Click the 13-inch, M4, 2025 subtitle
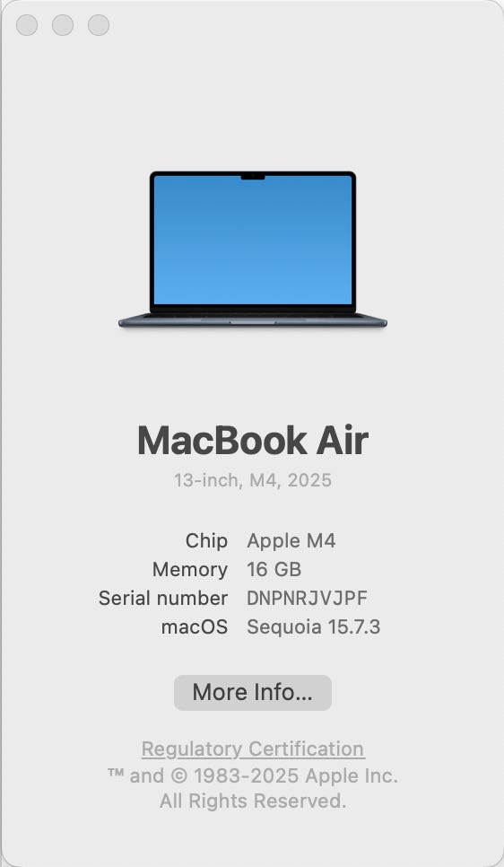The image size is (504, 867). [253, 480]
